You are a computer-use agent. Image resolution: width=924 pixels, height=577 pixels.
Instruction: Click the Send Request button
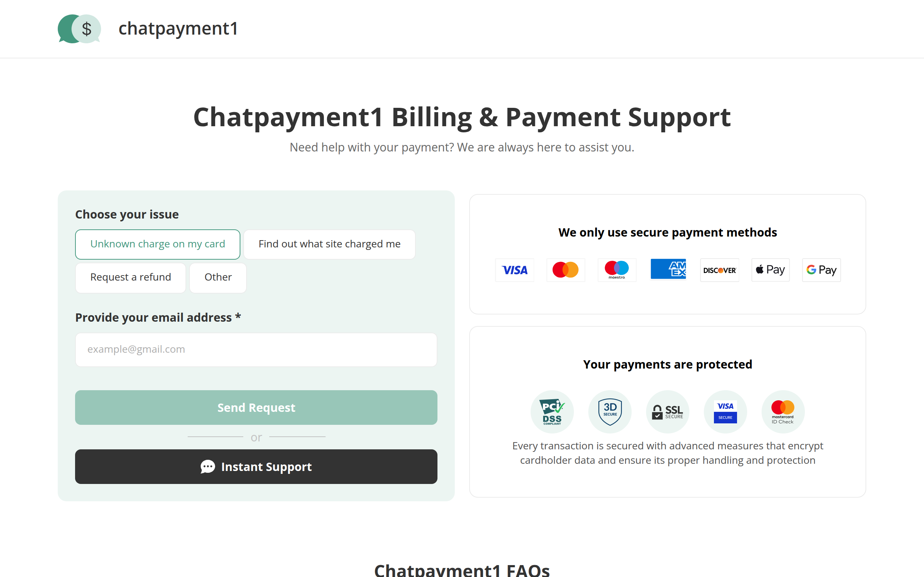(256, 408)
